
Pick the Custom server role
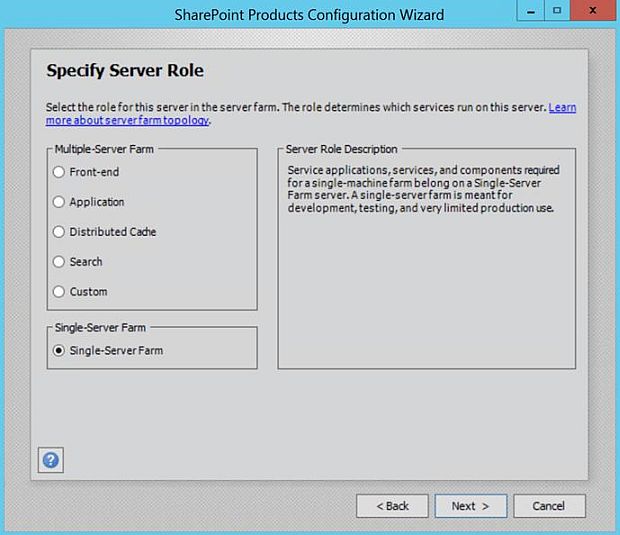point(80,292)
